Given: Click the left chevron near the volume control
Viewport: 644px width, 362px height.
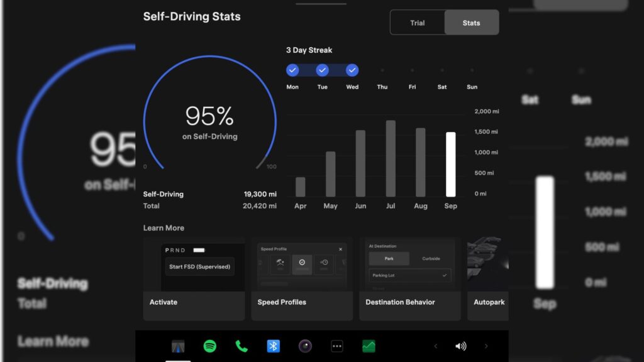Looking at the screenshot, I should click(436, 346).
